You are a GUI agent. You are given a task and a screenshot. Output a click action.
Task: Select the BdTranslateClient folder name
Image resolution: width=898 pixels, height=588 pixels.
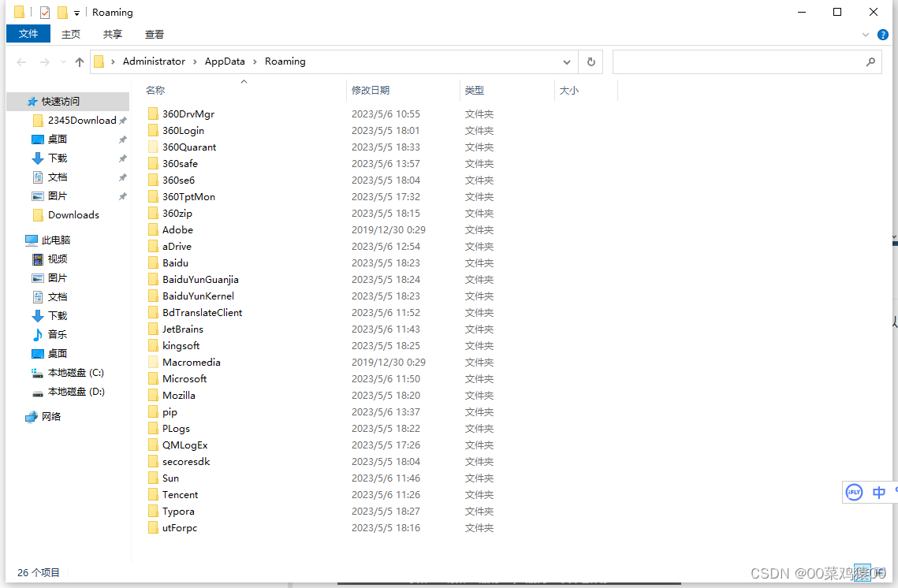coord(202,313)
